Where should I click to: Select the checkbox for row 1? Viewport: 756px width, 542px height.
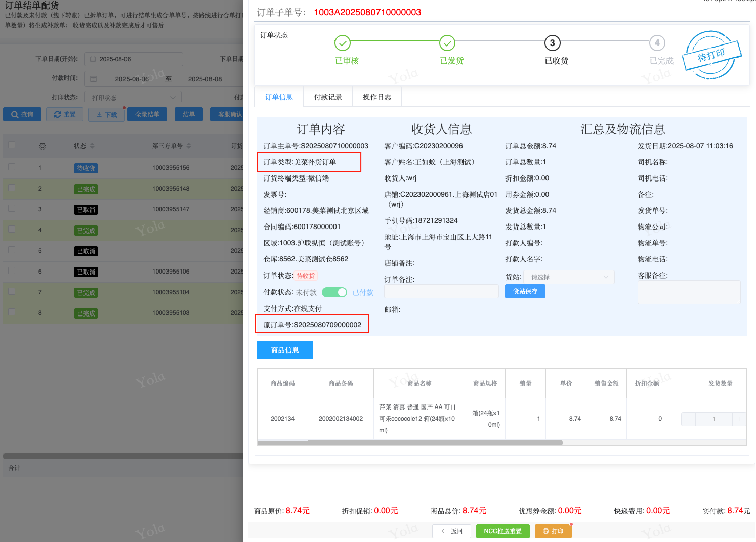pyautogui.click(x=12, y=167)
